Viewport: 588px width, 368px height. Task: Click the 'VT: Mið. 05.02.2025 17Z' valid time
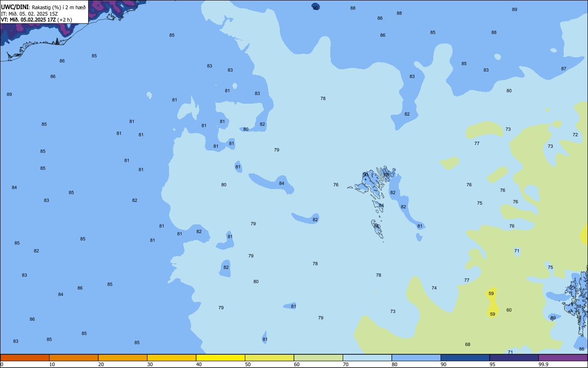(28, 20)
